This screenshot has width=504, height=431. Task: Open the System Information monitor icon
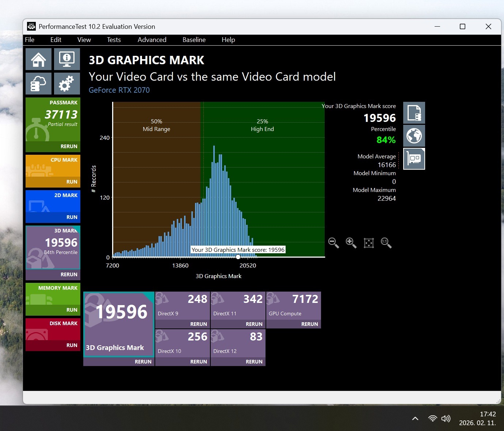point(67,59)
